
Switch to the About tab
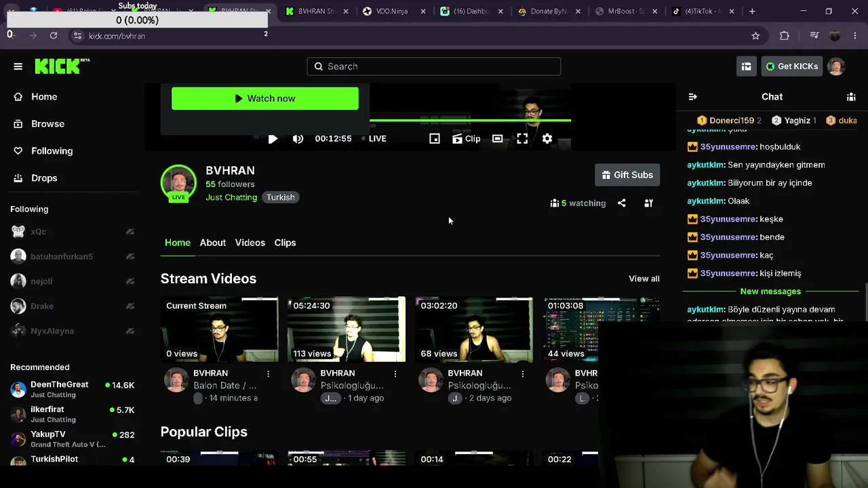(x=213, y=243)
